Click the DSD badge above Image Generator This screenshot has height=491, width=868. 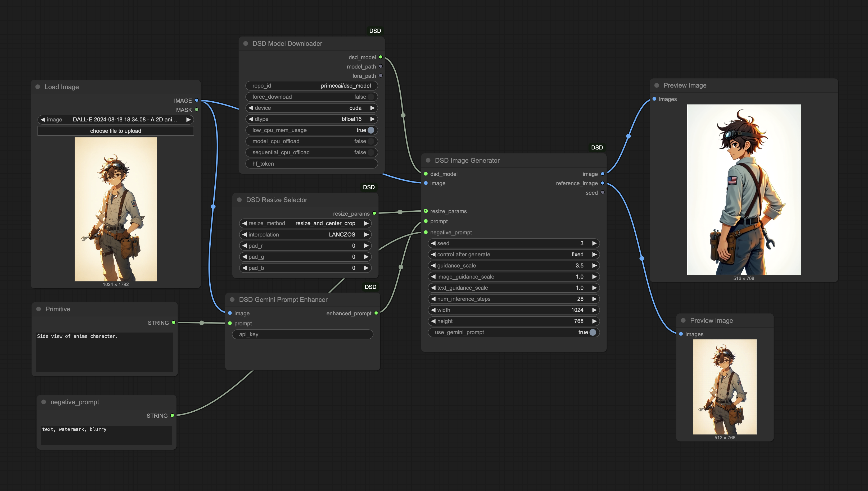[x=596, y=147]
